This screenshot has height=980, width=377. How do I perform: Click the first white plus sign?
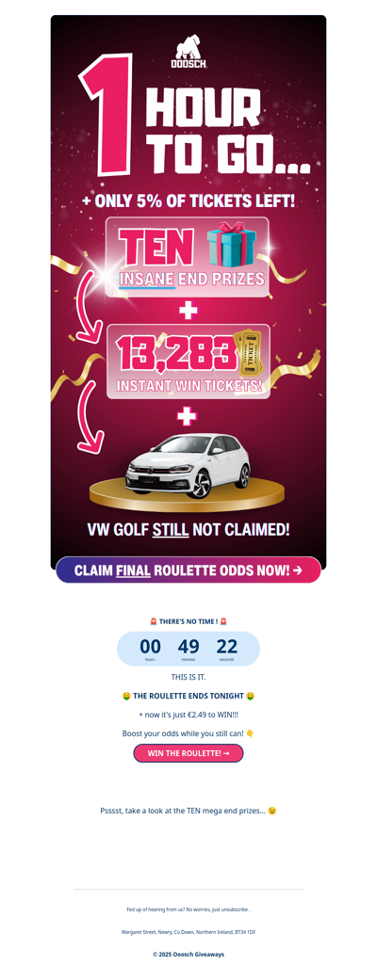pos(188,311)
